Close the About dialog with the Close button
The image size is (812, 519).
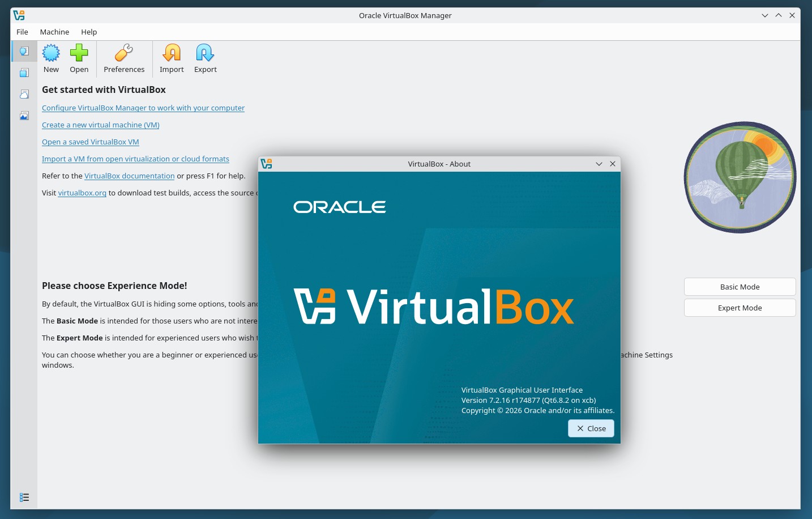coord(591,428)
